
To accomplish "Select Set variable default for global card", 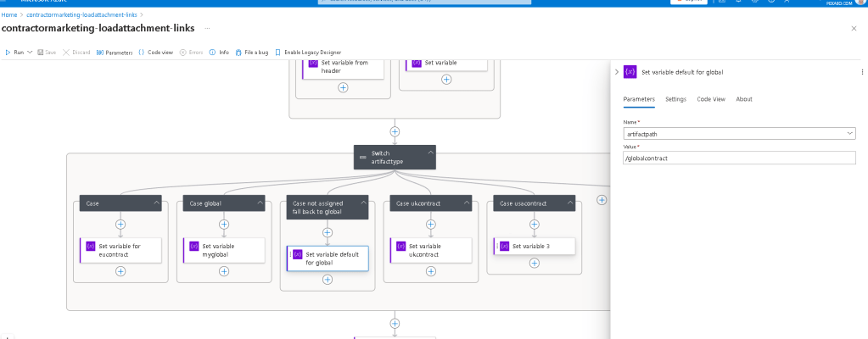I will [328, 258].
